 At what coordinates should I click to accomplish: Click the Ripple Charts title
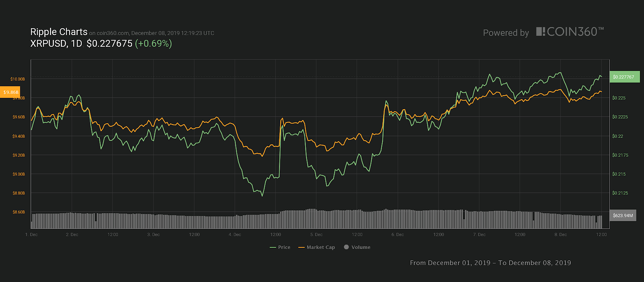point(59,32)
